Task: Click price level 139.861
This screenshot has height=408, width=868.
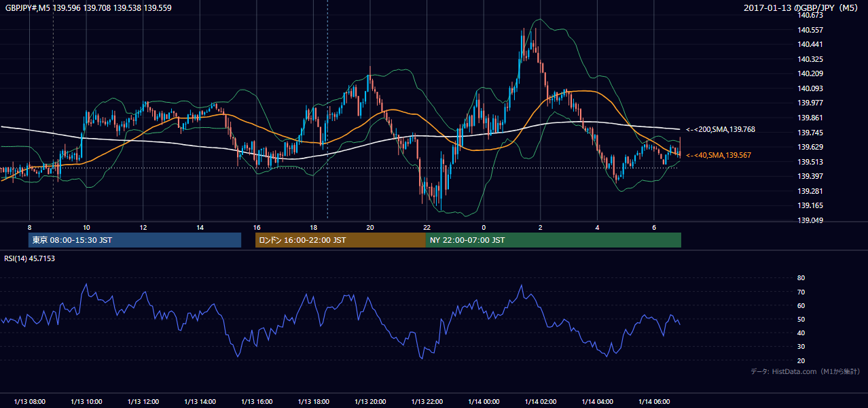Action: pyautogui.click(x=810, y=118)
